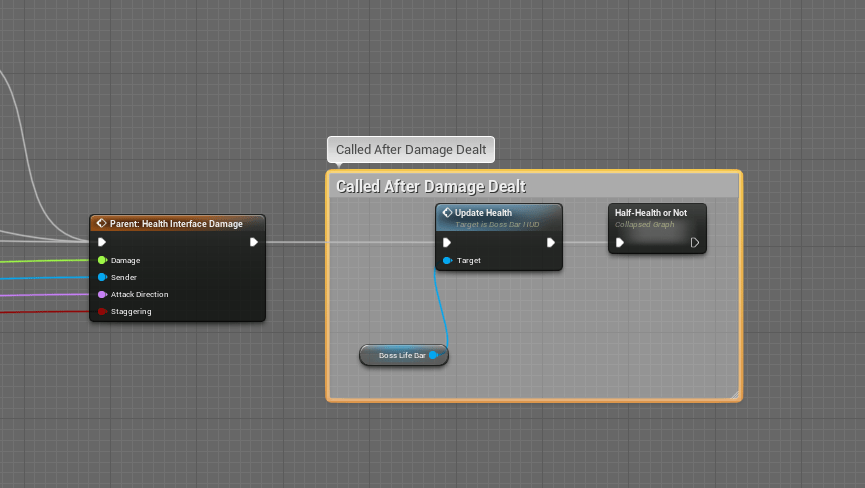
Task: Click the function icon on Update Health header
Action: point(447,213)
